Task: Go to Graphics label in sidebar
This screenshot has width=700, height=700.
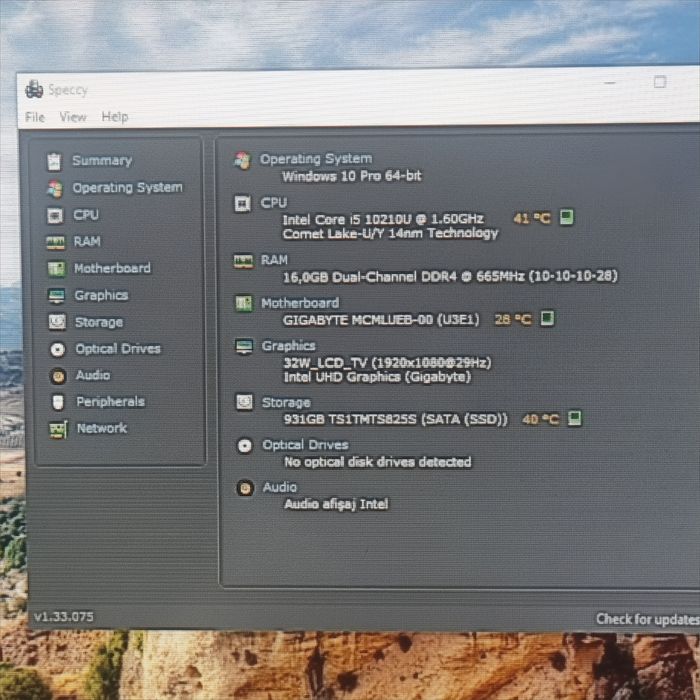Action: pos(101,295)
